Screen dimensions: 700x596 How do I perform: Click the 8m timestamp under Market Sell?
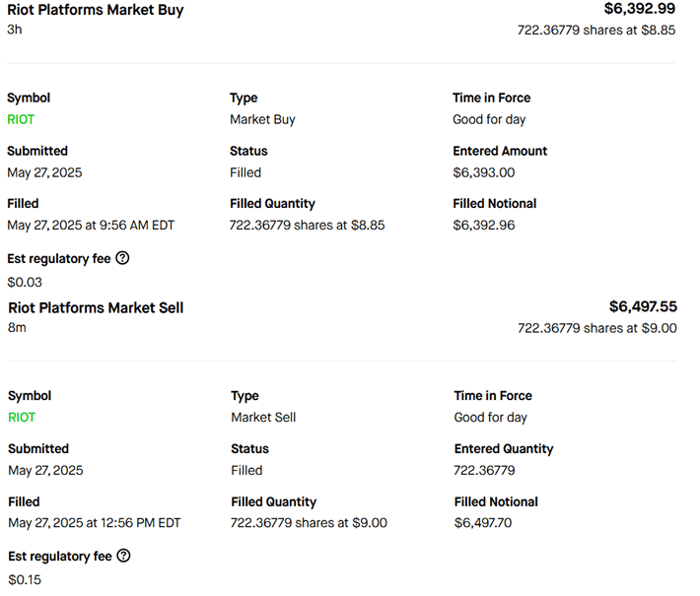click(x=17, y=327)
